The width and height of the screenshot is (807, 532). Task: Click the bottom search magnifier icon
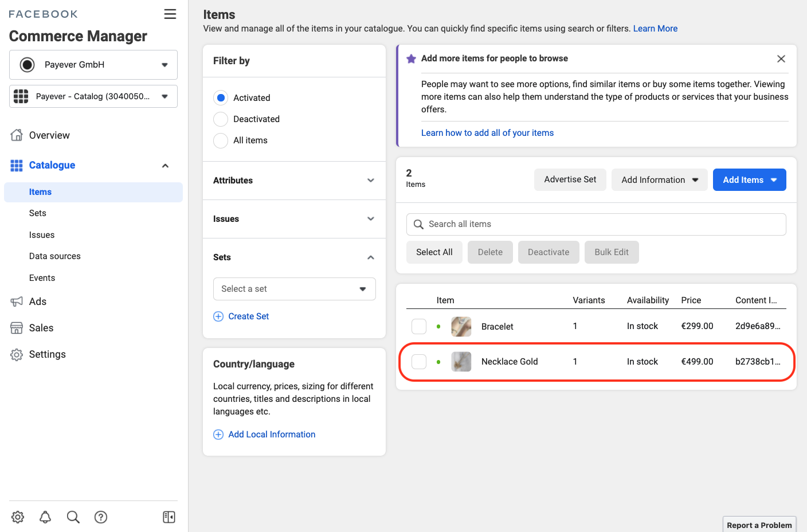coord(73,517)
